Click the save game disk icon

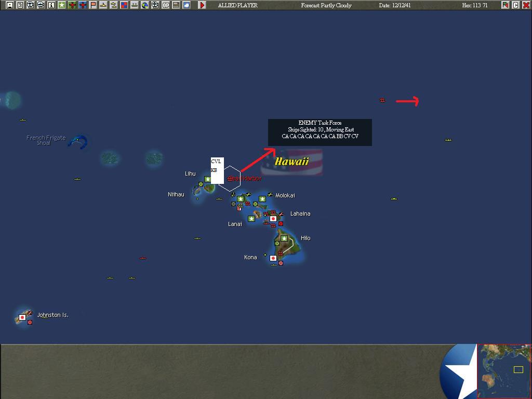9,5
